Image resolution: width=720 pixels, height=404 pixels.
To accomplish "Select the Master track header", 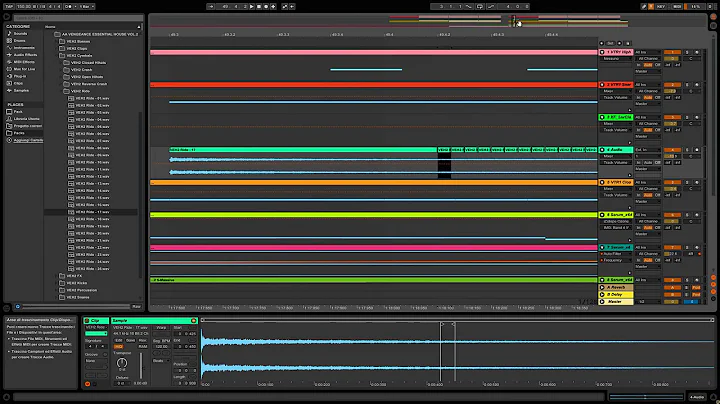I will [616, 302].
